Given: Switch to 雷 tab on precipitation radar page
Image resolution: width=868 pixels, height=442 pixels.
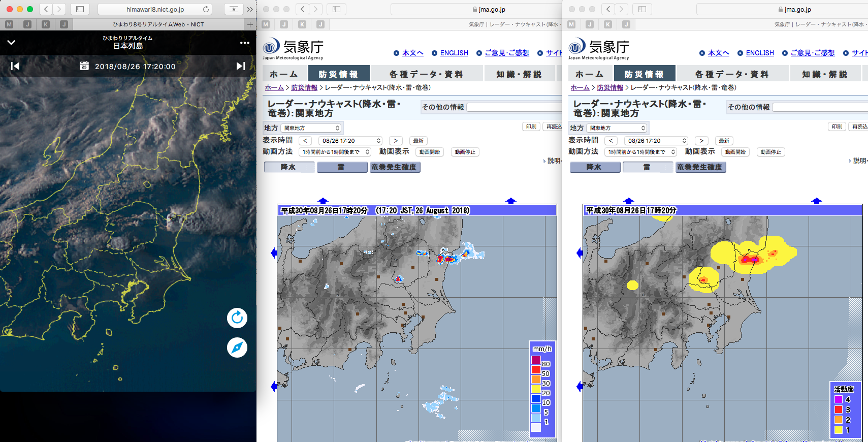Looking at the screenshot, I should click(342, 167).
